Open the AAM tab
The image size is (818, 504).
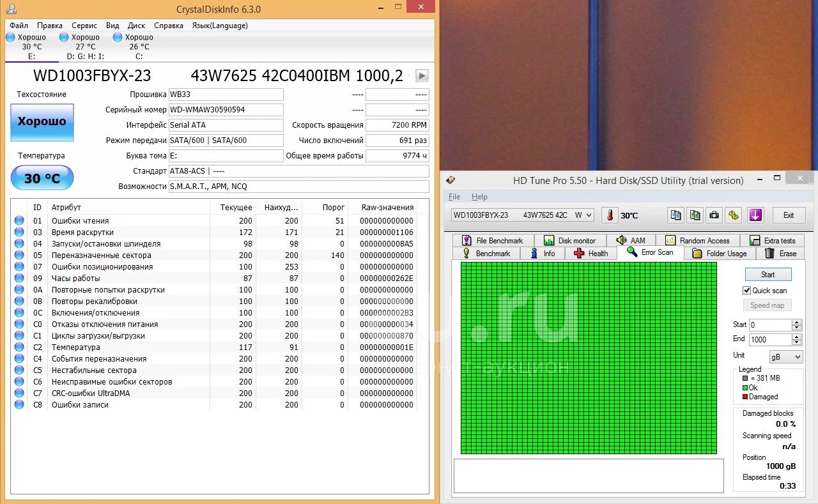click(631, 240)
